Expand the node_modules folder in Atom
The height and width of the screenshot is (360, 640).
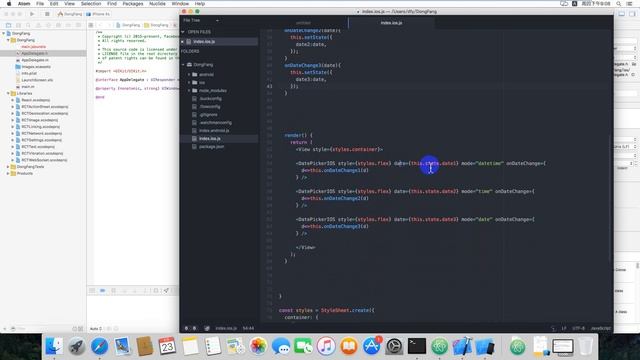pyautogui.click(x=189, y=91)
